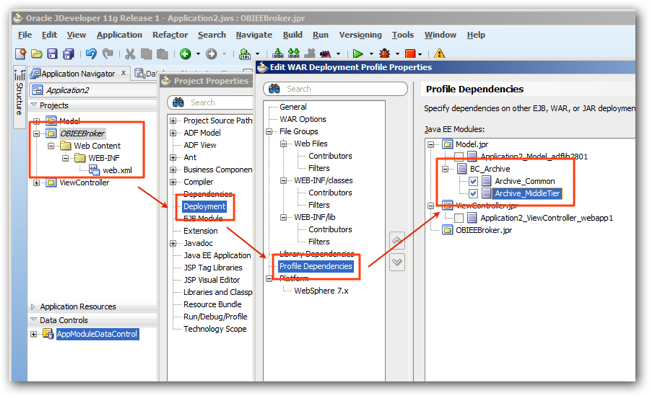Switch to the Application Navigator tab
Screen dimensions: 650x396
pos(79,73)
